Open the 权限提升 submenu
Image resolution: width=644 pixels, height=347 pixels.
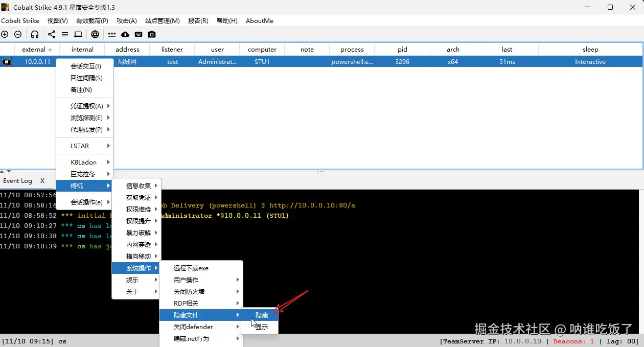(136, 221)
